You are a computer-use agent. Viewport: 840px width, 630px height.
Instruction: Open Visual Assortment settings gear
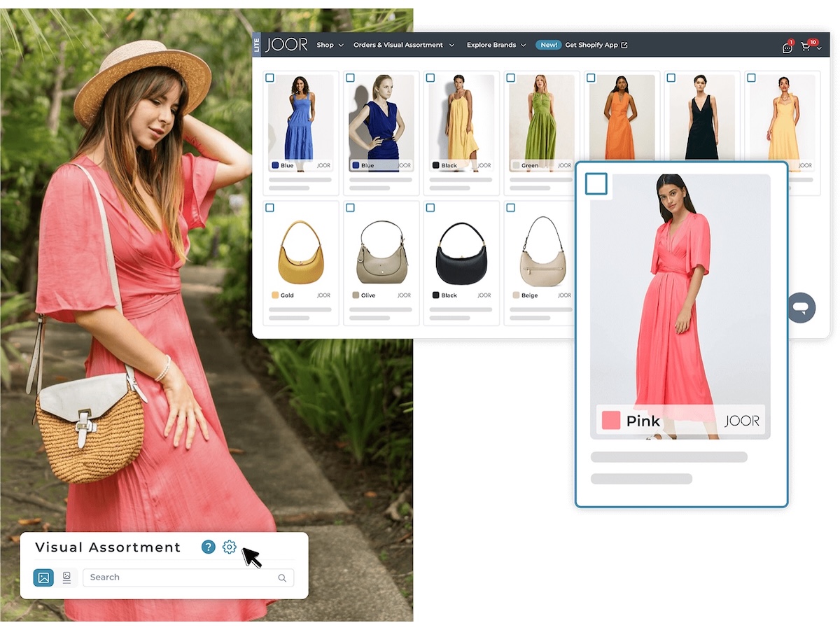[x=230, y=547]
